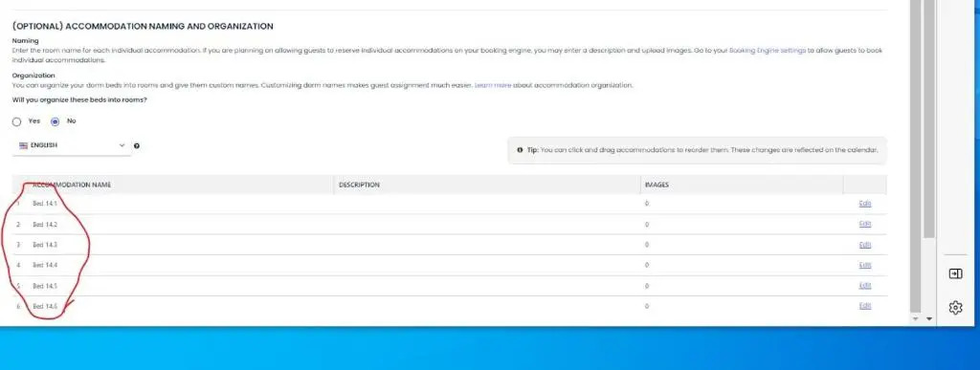Edit the Bed 14.6 accommodation
Image resolution: width=980 pixels, height=370 pixels.
pos(865,306)
